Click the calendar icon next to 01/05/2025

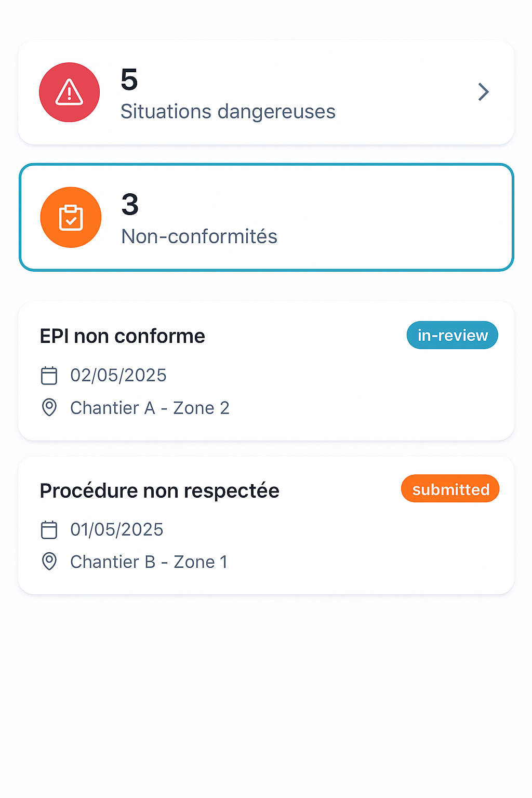click(x=49, y=529)
